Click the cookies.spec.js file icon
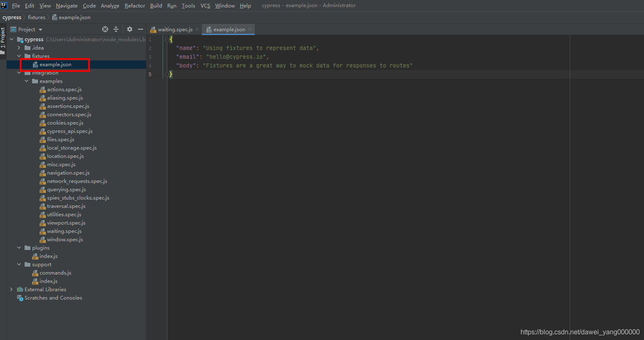This screenshot has height=340, width=644. point(43,123)
